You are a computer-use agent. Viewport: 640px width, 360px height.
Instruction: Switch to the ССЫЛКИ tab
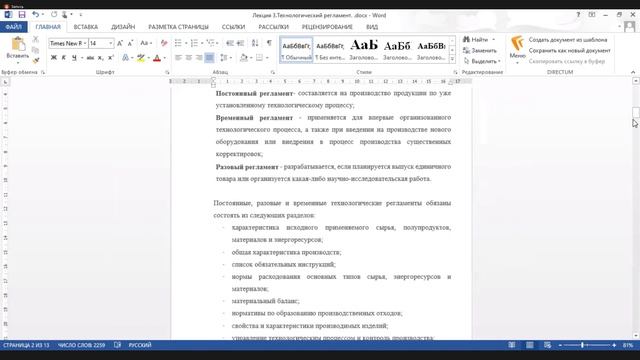(233, 27)
